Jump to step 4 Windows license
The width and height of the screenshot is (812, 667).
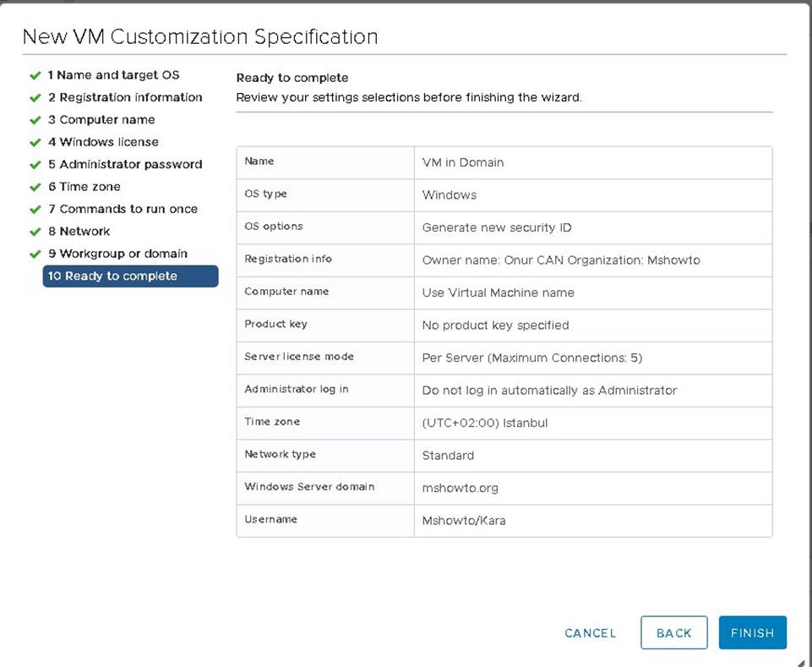[x=103, y=142]
